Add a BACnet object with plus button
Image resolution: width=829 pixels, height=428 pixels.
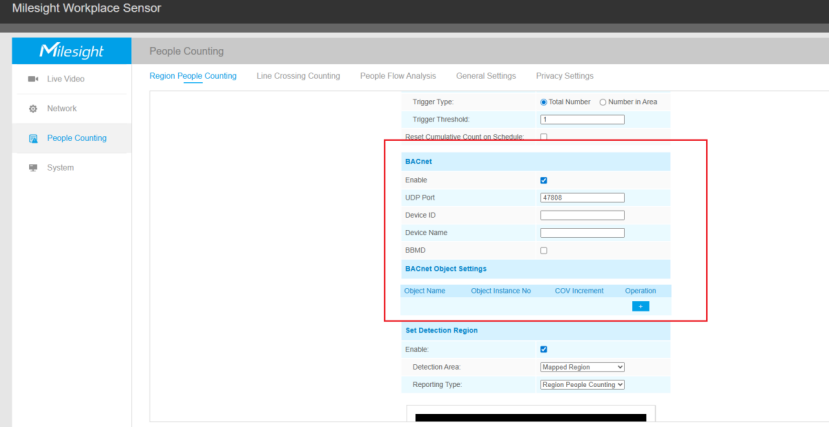pyautogui.click(x=640, y=306)
